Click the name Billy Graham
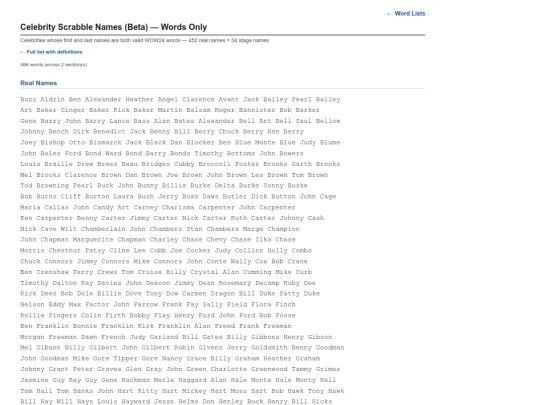The width and height of the screenshot is (540, 405). click(x=235, y=359)
